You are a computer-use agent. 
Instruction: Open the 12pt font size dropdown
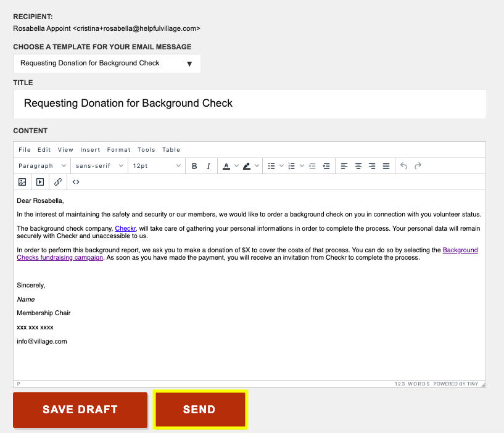(157, 166)
